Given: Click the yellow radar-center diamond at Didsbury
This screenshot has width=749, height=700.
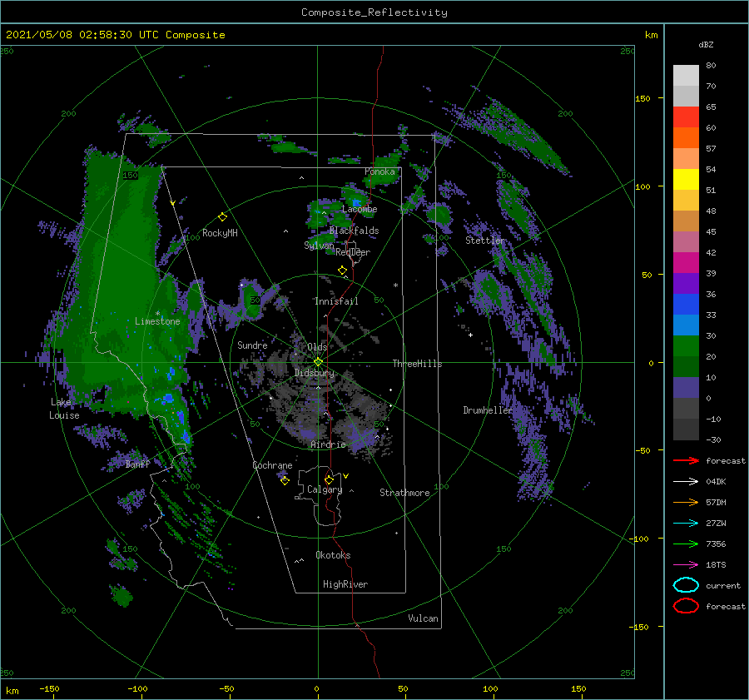Looking at the screenshot, I should [318, 362].
